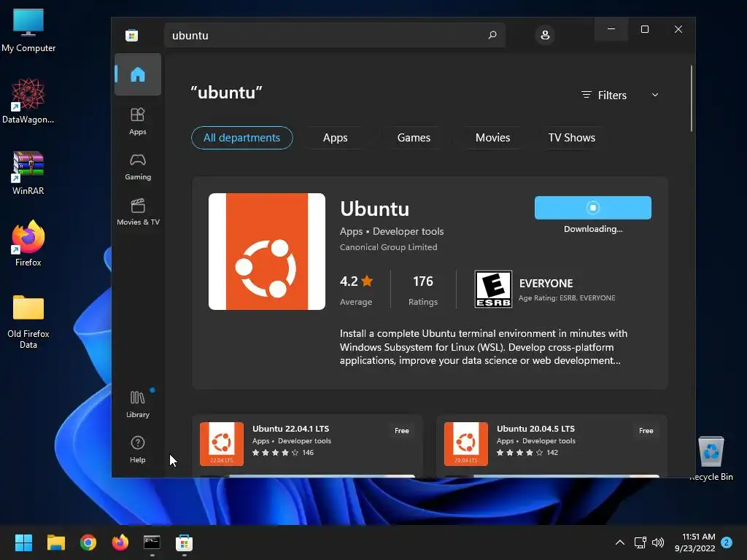
Task: Open My Computer desktop icon
Action: pos(28,31)
